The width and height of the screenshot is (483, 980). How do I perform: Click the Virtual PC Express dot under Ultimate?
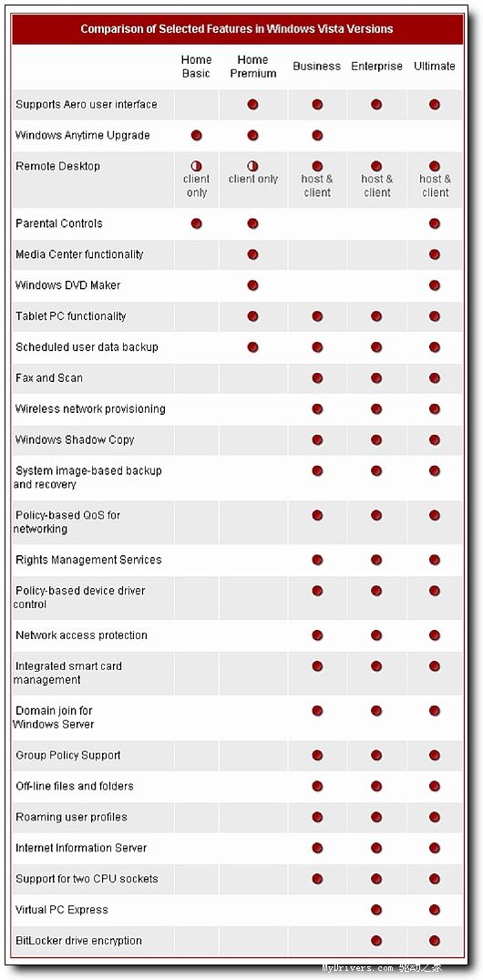click(435, 910)
